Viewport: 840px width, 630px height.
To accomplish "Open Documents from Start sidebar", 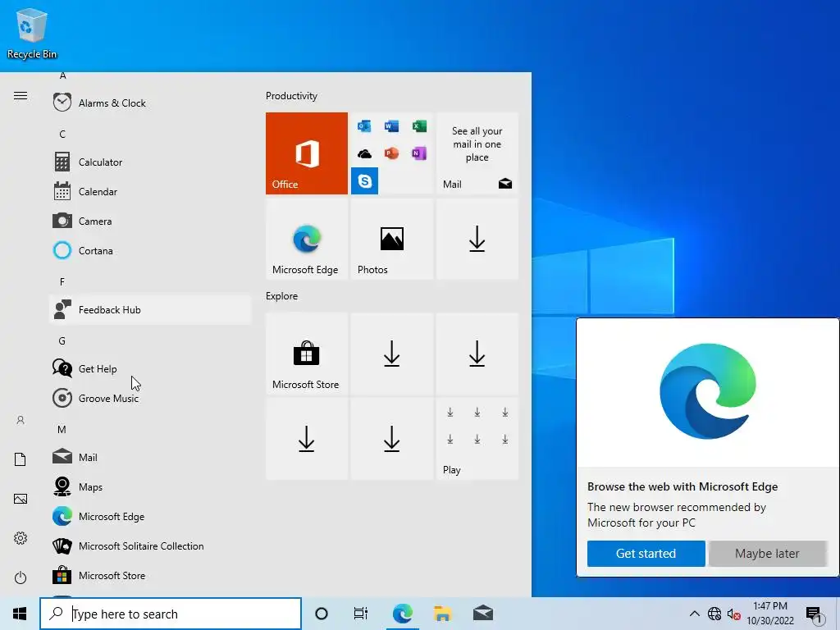I will [x=21, y=459].
